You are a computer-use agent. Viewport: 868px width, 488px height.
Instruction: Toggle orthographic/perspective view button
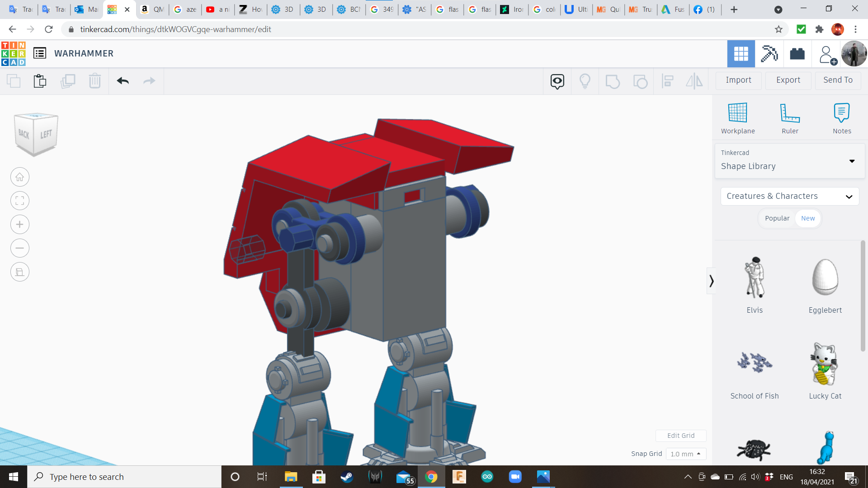[x=20, y=272]
